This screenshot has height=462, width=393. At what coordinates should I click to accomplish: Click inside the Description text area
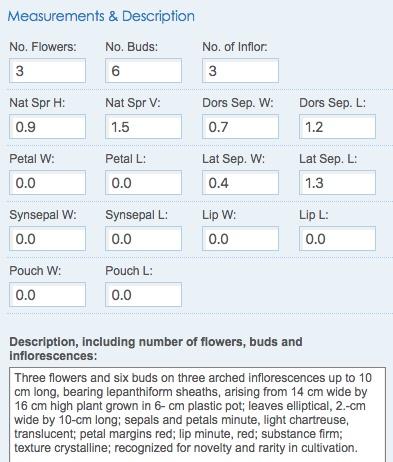198,415
